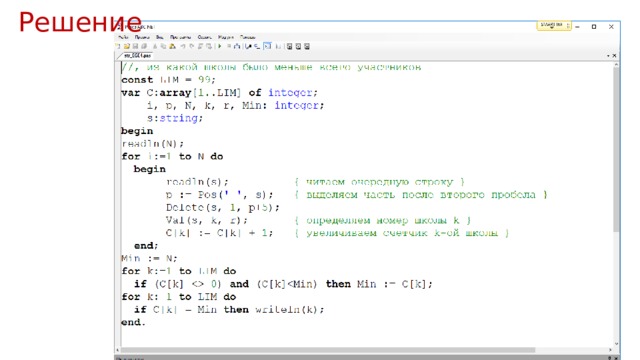Expand the open documents list arrow
The image size is (640, 360).
[x=608, y=56]
